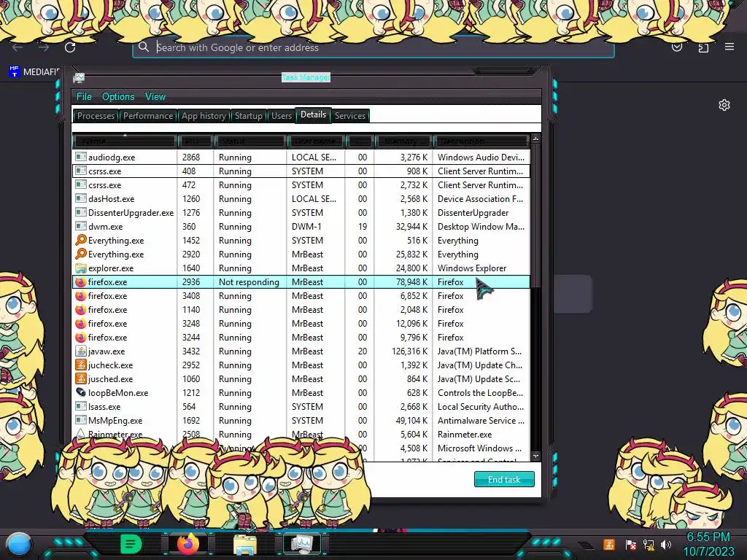
Task: Select the audiodg.exe process icon
Action: [x=81, y=157]
